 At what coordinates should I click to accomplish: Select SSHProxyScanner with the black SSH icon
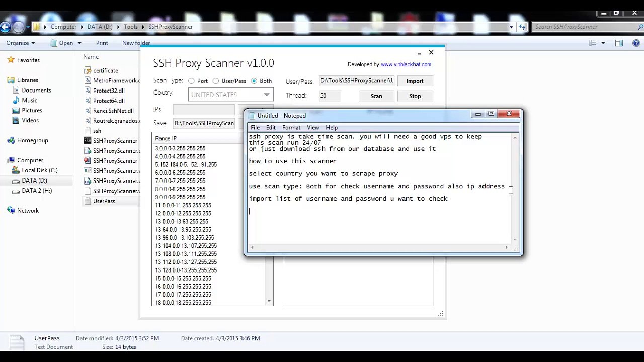point(87,141)
